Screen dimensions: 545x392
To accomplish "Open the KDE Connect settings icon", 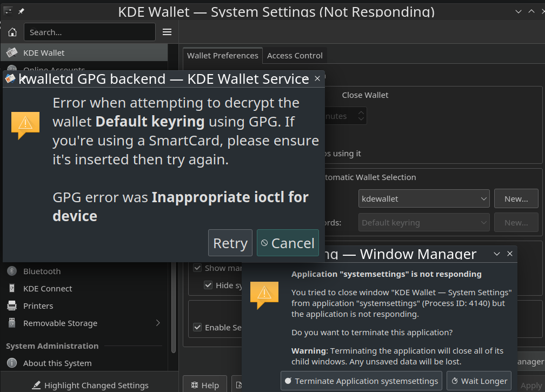I will (x=11, y=288).
